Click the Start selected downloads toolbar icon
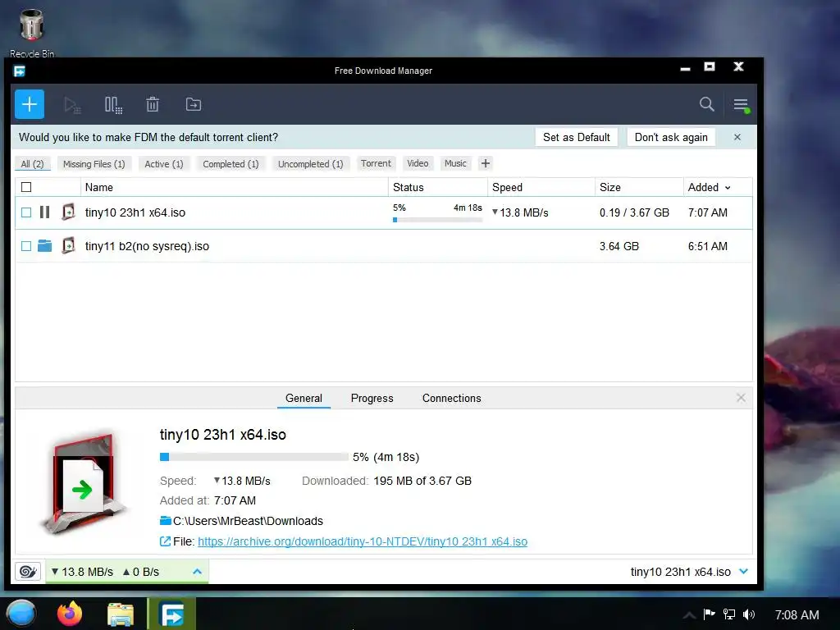The width and height of the screenshot is (840, 630). 72,105
